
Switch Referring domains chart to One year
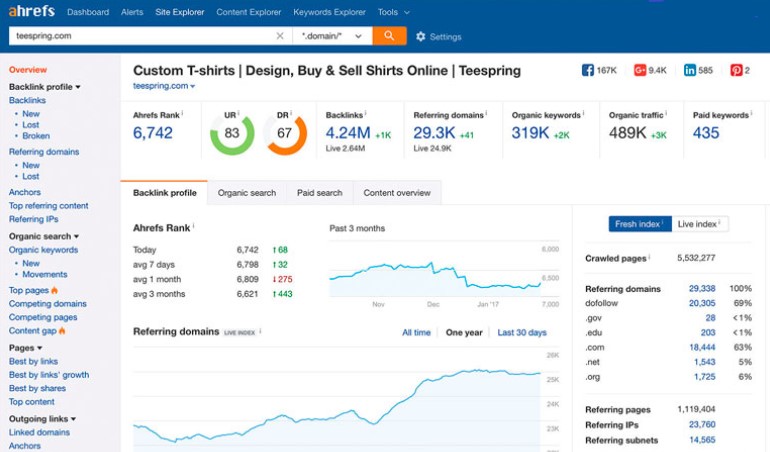464,333
